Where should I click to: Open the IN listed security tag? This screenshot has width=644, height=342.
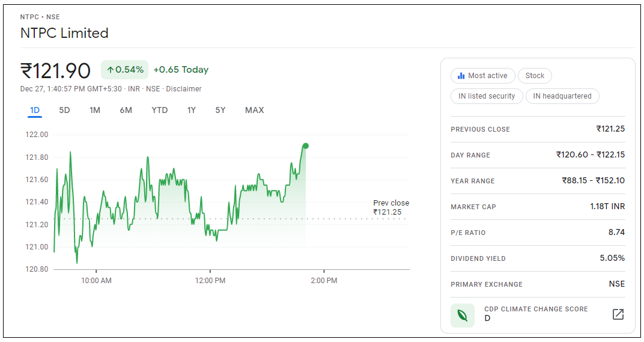487,96
